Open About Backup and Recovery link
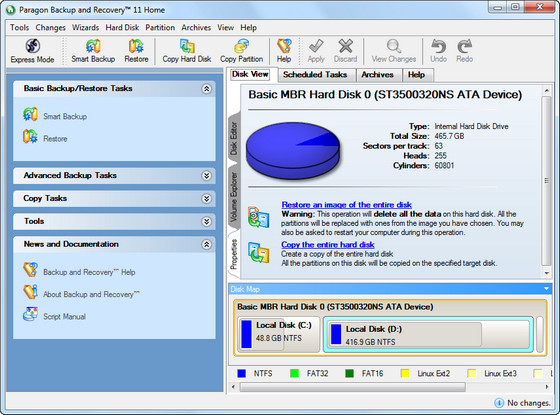This screenshot has height=415, width=560. tap(91, 294)
